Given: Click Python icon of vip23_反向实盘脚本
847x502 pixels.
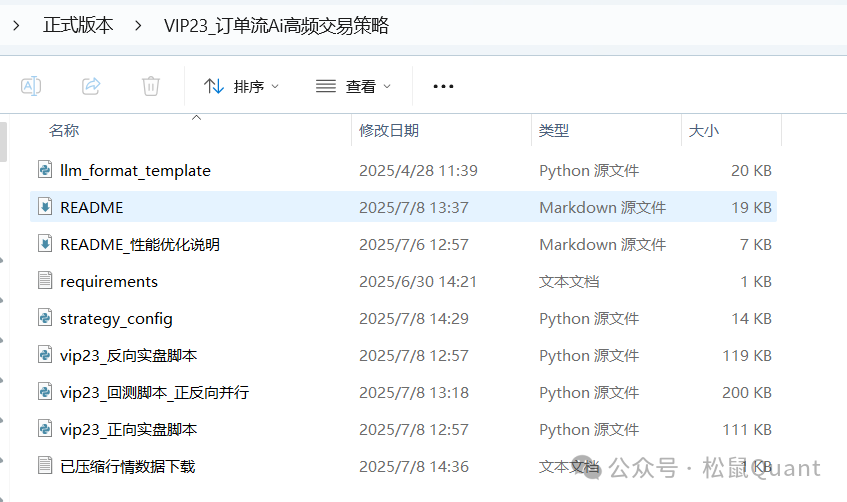Looking at the screenshot, I should (x=45, y=354).
